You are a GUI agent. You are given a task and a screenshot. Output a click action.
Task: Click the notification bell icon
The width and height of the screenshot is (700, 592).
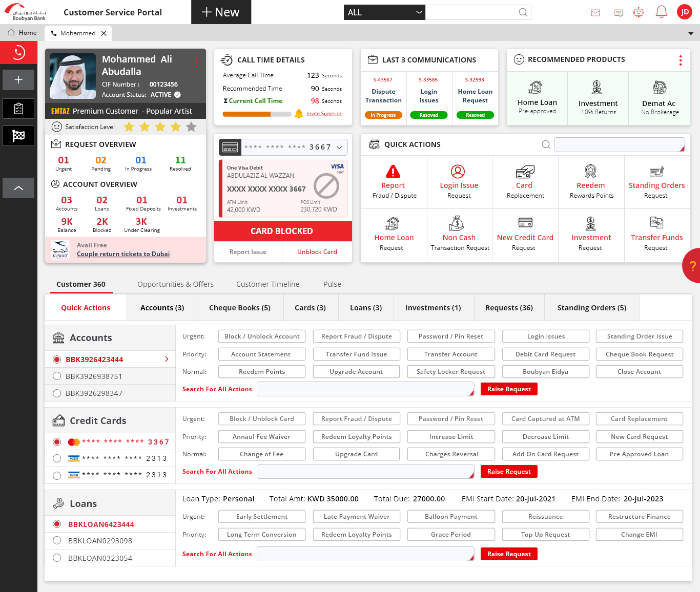(x=661, y=12)
